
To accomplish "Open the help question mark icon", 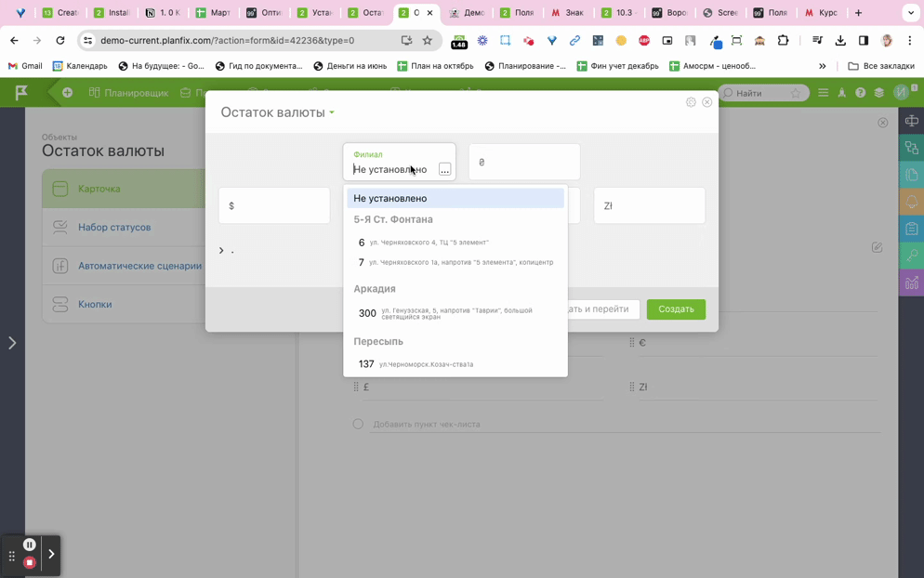I will [860, 93].
